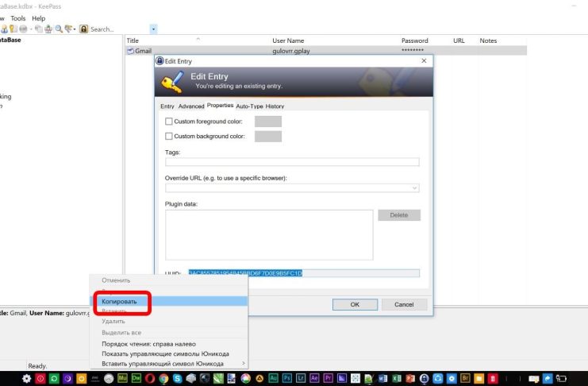Launch Adobe Audition from the taskbar
Viewport: 588px width, 386px height.
click(273, 378)
